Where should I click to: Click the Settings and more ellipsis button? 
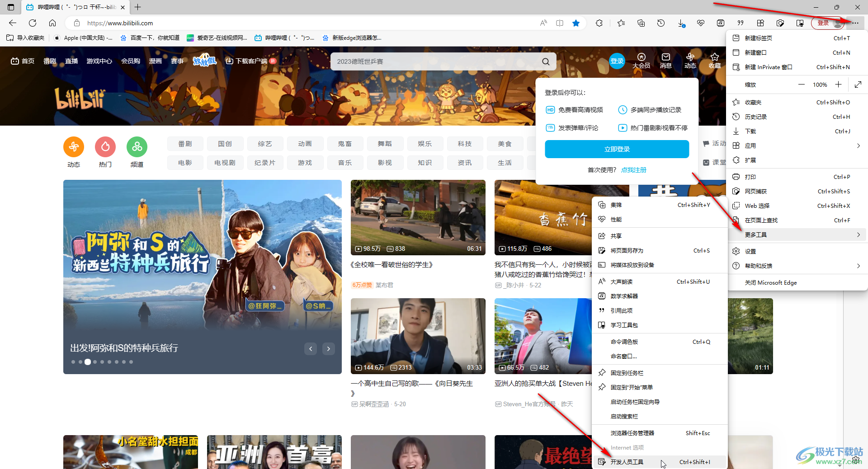(855, 23)
